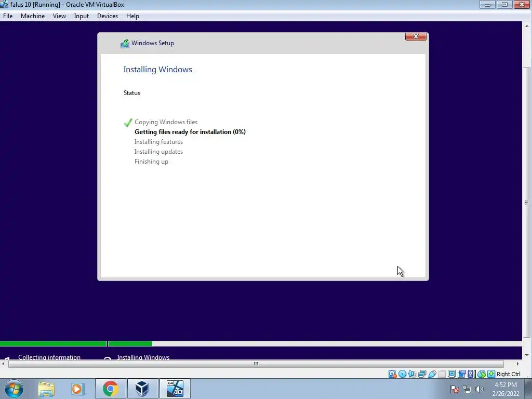The height and width of the screenshot is (399, 532).
Task: Click the video recording indicator icon
Action: tap(462, 374)
